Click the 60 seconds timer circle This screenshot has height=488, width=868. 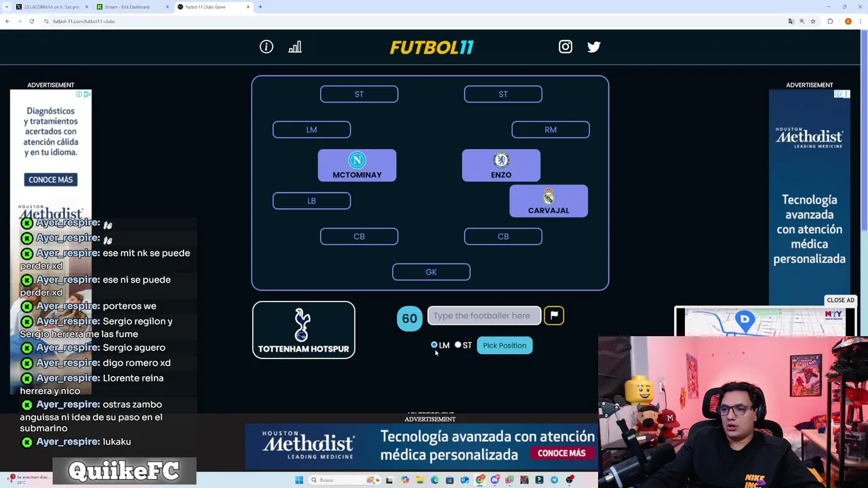410,319
